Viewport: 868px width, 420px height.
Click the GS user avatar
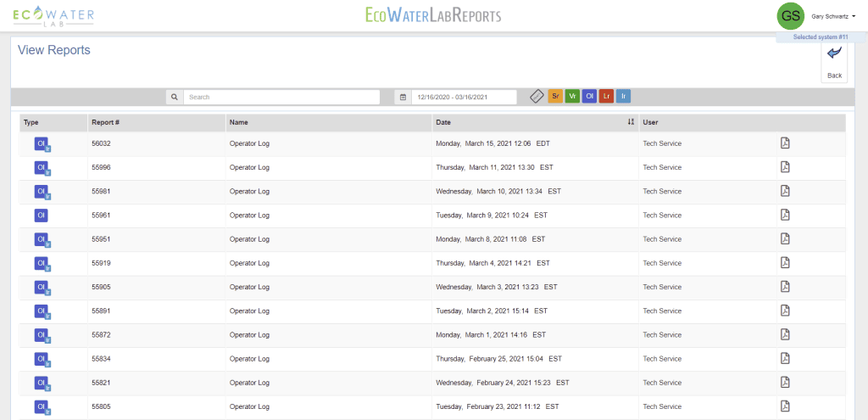[791, 16]
